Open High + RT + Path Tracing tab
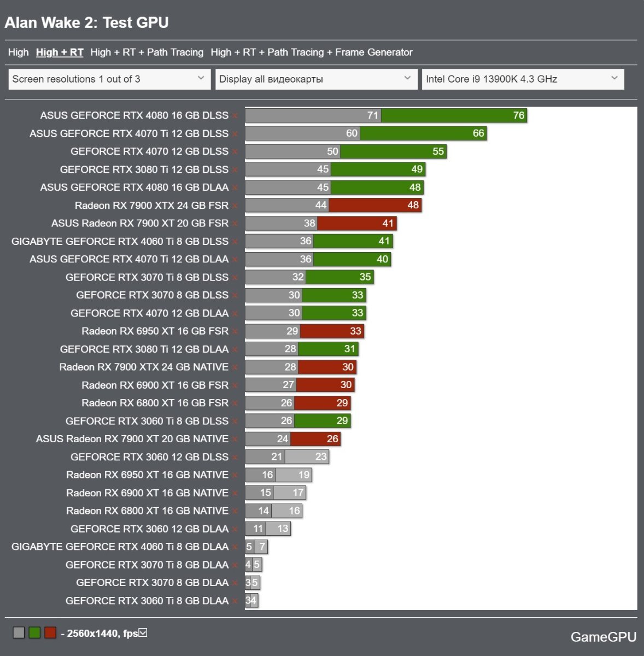 click(147, 52)
